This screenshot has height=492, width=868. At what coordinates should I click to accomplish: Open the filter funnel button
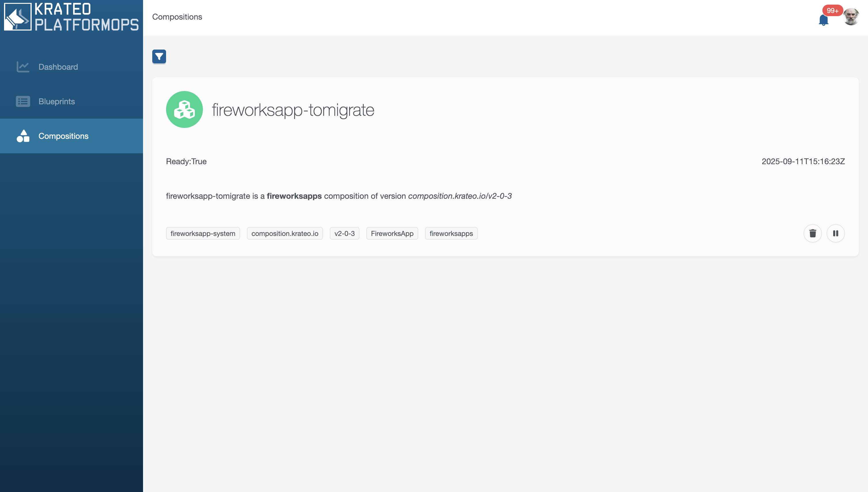pos(159,56)
